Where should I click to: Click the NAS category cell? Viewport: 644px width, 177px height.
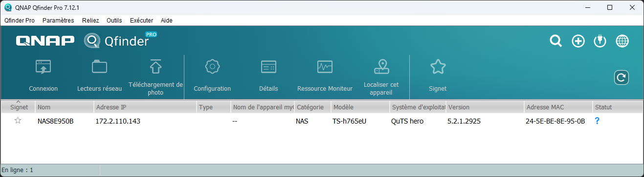[302, 121]
